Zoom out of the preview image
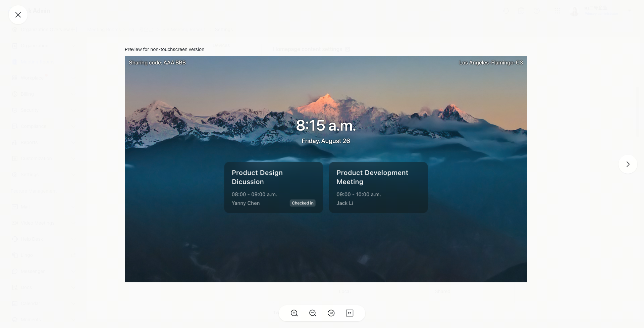644x328 pixels. (x=313, y=313)
